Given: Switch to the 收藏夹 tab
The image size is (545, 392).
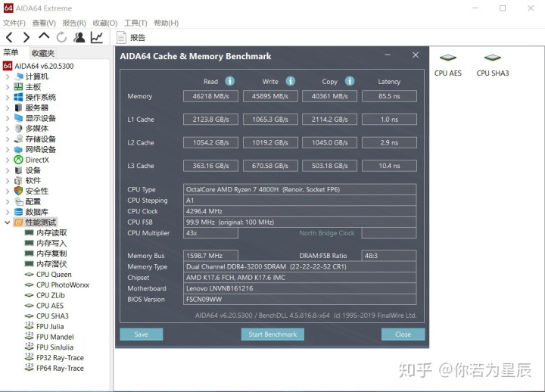Looking at the screenshot, I should point(42,53).
